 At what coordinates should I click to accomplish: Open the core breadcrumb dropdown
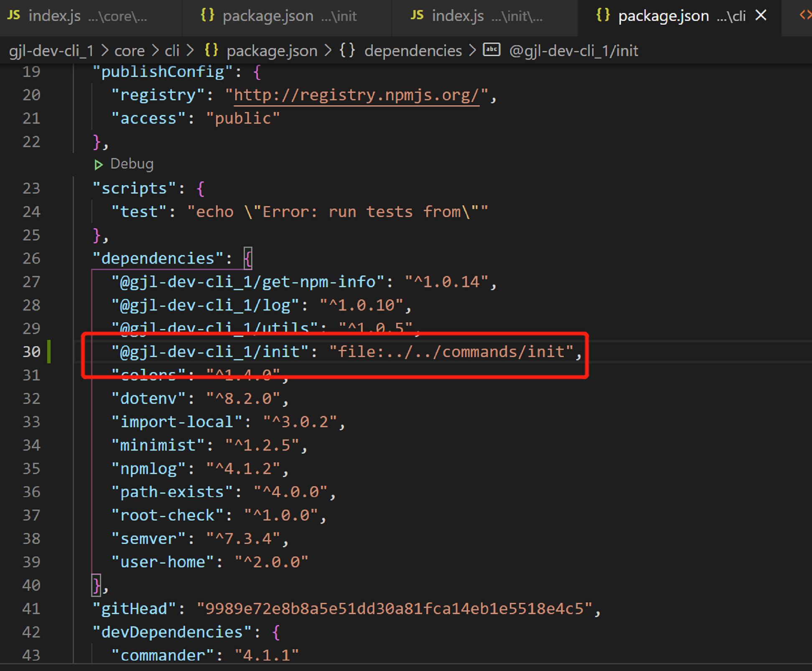click(x=129, y=51)
